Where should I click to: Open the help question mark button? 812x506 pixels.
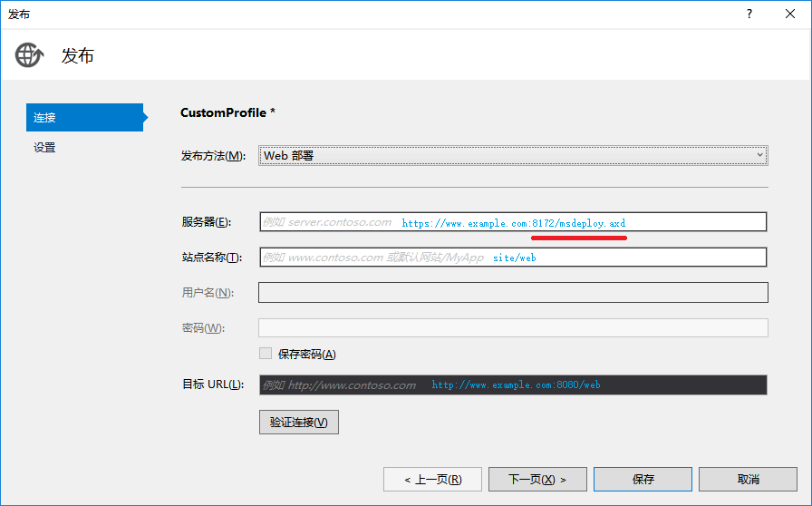click(749, 14)
